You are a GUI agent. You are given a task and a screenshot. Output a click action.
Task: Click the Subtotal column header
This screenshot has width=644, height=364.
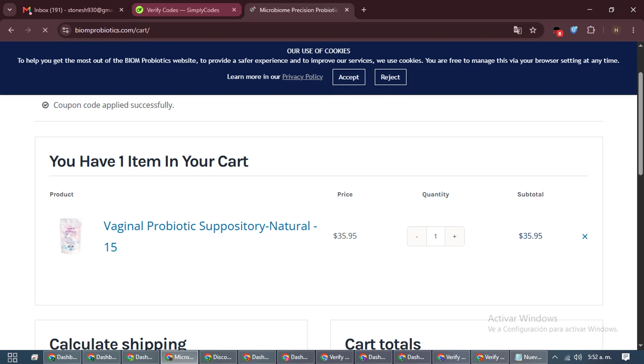pyautogui.click(x=530, y=194)
